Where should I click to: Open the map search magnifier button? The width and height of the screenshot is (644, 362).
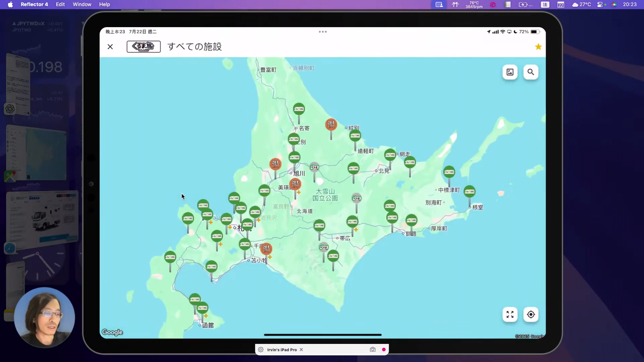[x=531, y=72]
